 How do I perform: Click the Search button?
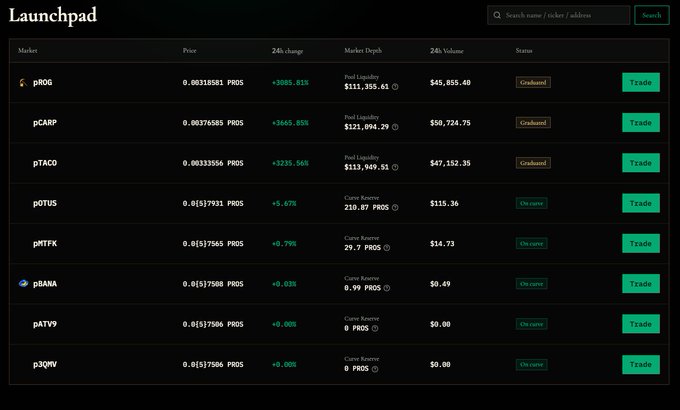coord(652,15)
